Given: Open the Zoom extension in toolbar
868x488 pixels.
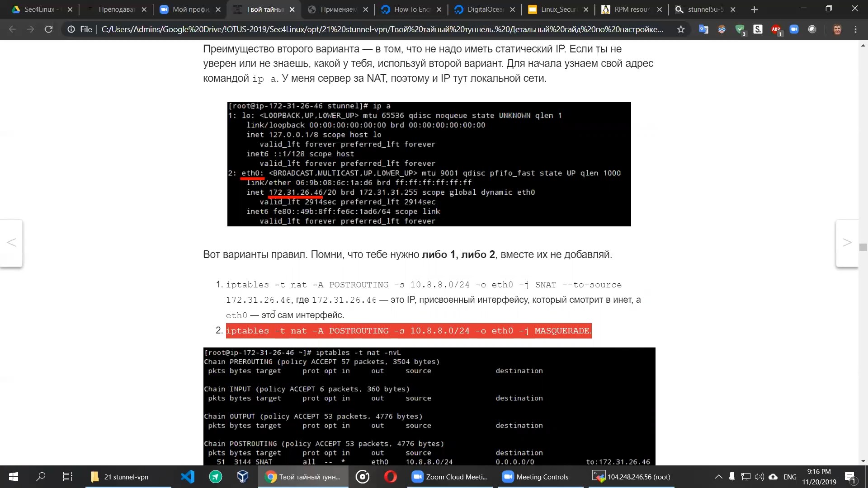Looking at the screenshot, I should tap(794, 29).
